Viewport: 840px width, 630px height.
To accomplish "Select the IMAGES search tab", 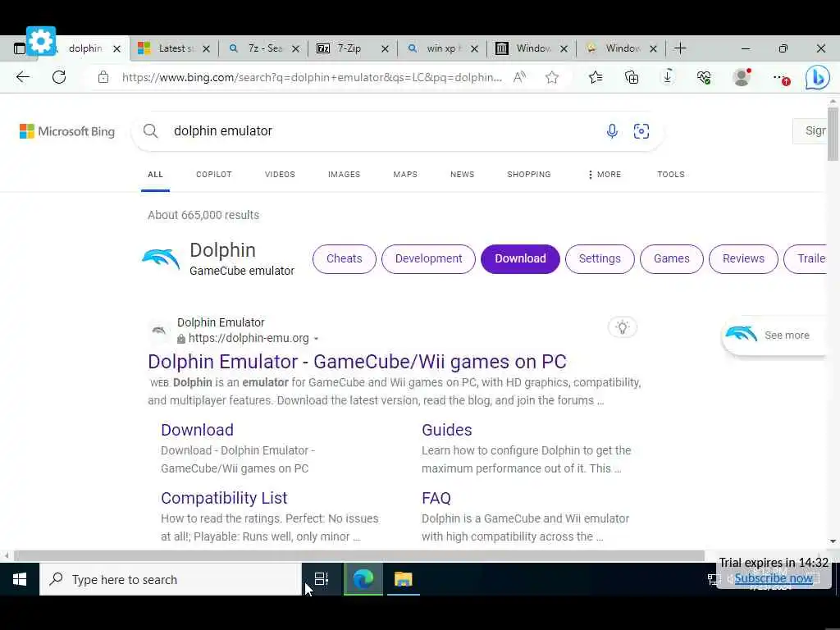I will click(x=344, y=175).
